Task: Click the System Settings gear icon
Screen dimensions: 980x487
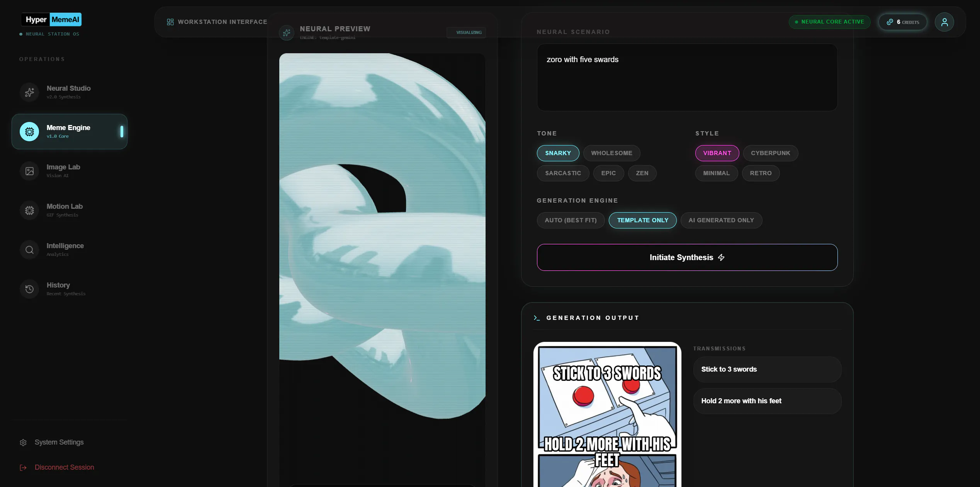Action: coord(23,443)
